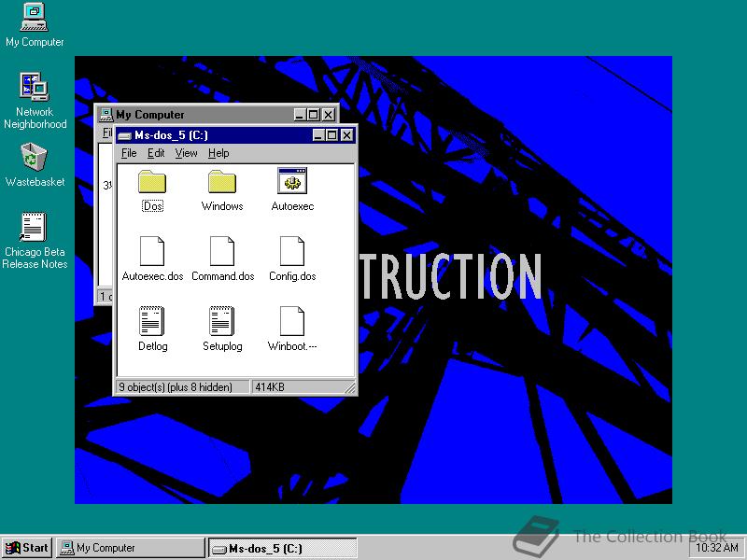The width and height of the screenshot is (747, 560).
Task: Click resize grip of Ms-dos_5 (C:) window
Action: pyautogui.click(x=349, y=388)
